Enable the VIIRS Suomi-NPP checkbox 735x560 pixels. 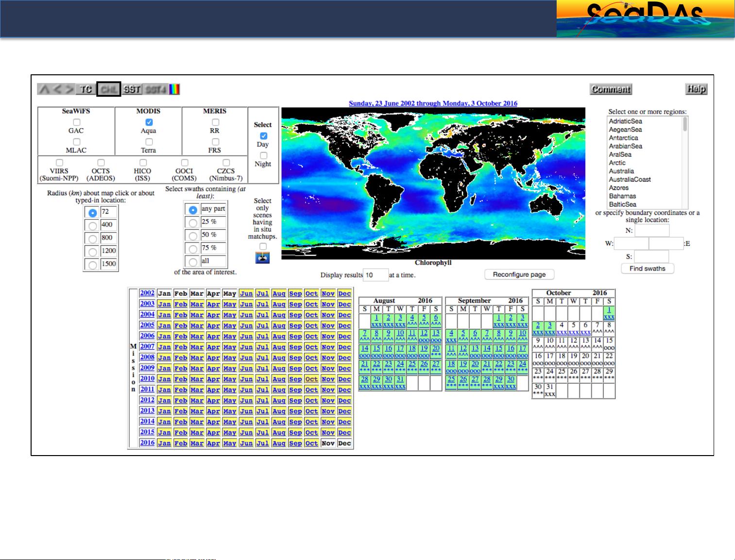(x=59, y=163)
